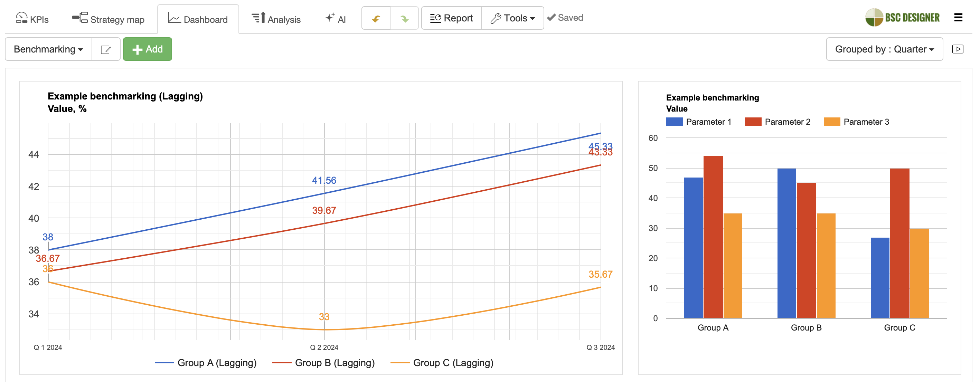The height and width of the screenshot is (382, 980).
Task: Open the Grouped by: Quarter dropdown
Action: [x=884, y=49]
